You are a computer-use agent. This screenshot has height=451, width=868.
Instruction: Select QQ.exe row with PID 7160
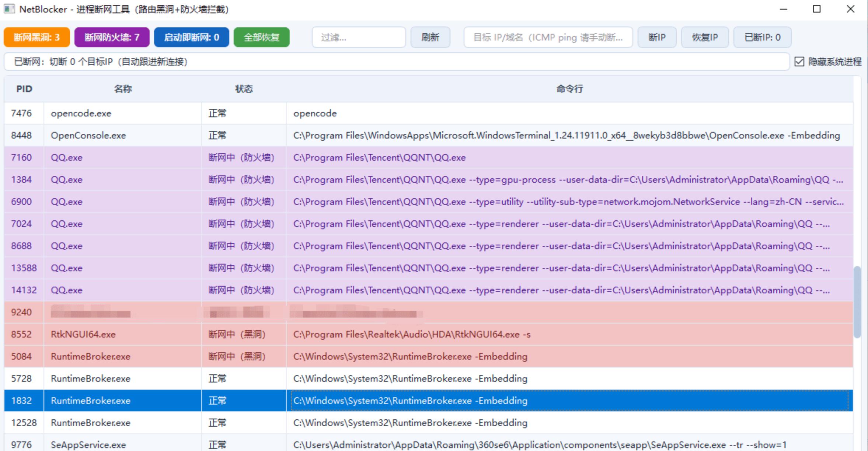pos(429,157)
